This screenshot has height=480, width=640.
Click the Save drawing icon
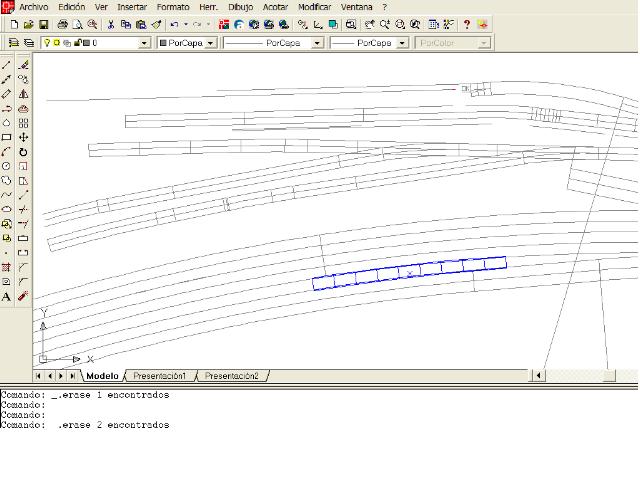[44, 24]
